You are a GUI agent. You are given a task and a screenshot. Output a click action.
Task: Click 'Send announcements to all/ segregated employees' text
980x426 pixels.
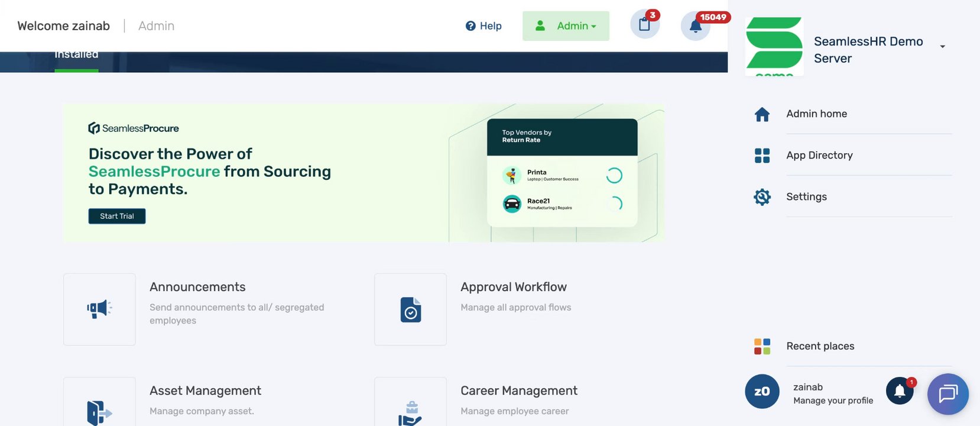(237, 314)
